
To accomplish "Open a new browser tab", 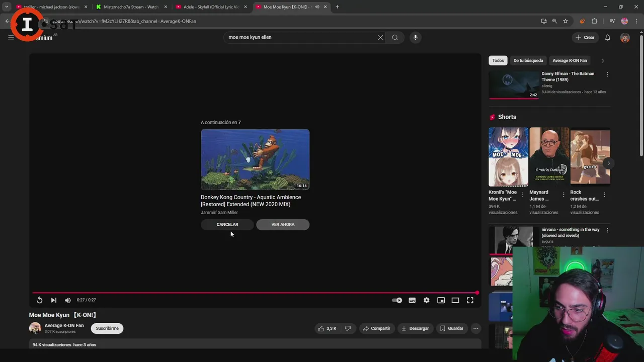I will (x=337, y=7).
